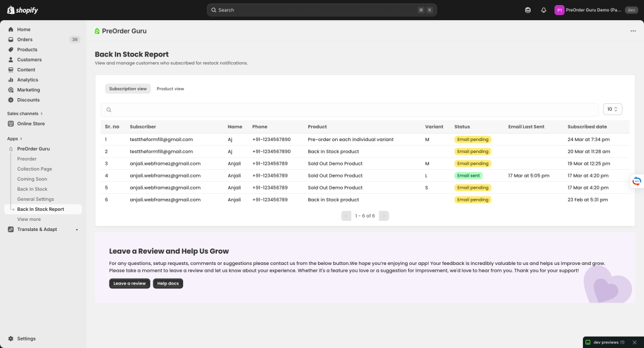Open the three-dot menu for PreOrder Guru

coord(633,31)
